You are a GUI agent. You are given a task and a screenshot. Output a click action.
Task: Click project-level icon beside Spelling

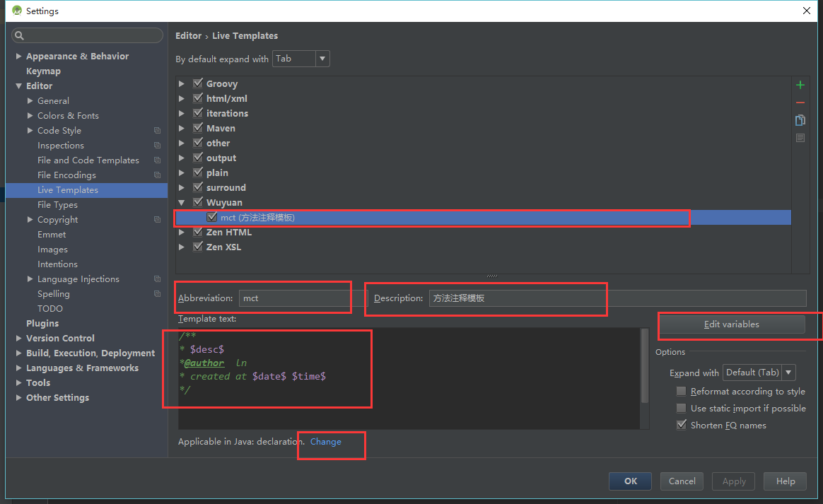click(x=157, y=294)
